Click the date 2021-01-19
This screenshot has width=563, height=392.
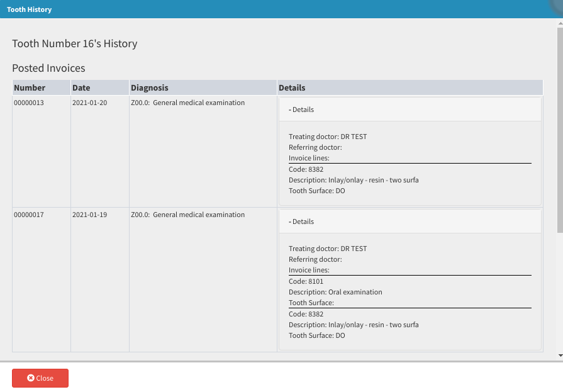coord(90,215)
